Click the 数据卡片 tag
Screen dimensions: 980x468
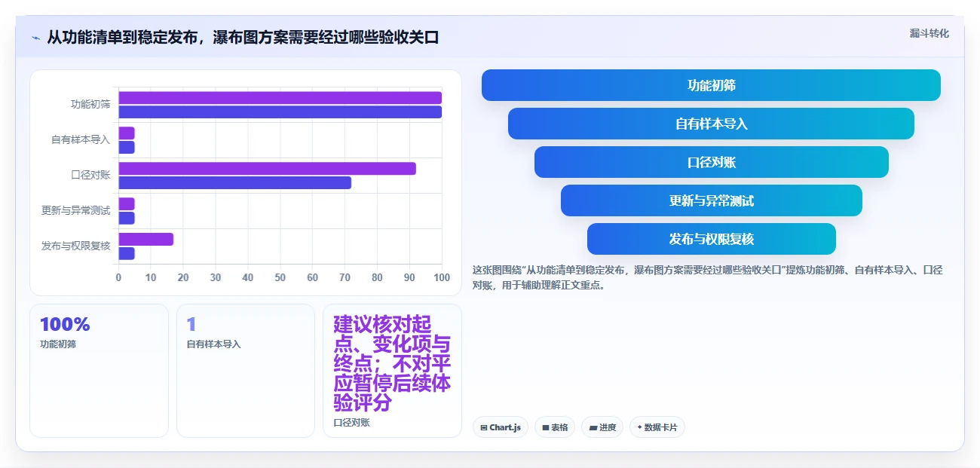point(657,427)
